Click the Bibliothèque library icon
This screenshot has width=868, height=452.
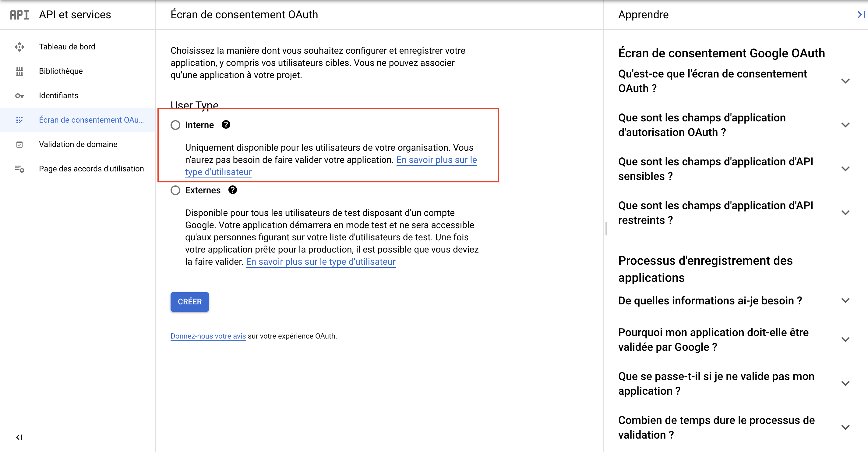pos(19,71)
